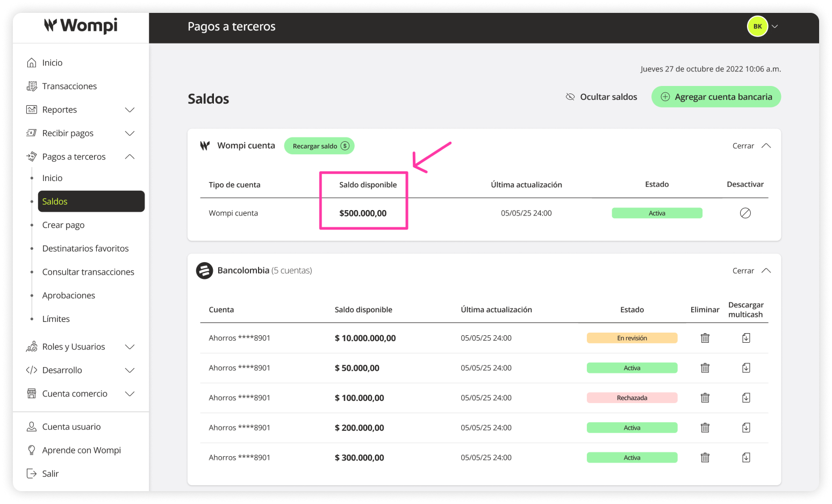
Task: Click the Cuenta comercio store icon
Action: [32, 394]
